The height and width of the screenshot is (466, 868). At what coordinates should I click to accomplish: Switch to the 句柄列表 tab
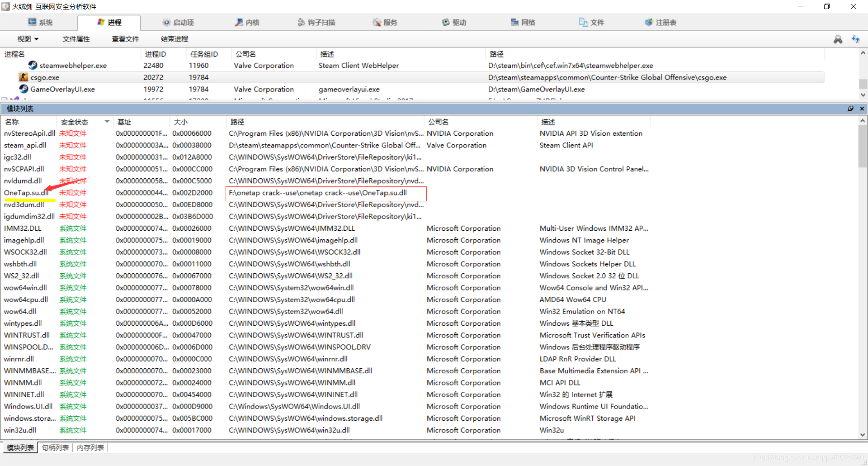pyautogui.click(x=55, y=447)
